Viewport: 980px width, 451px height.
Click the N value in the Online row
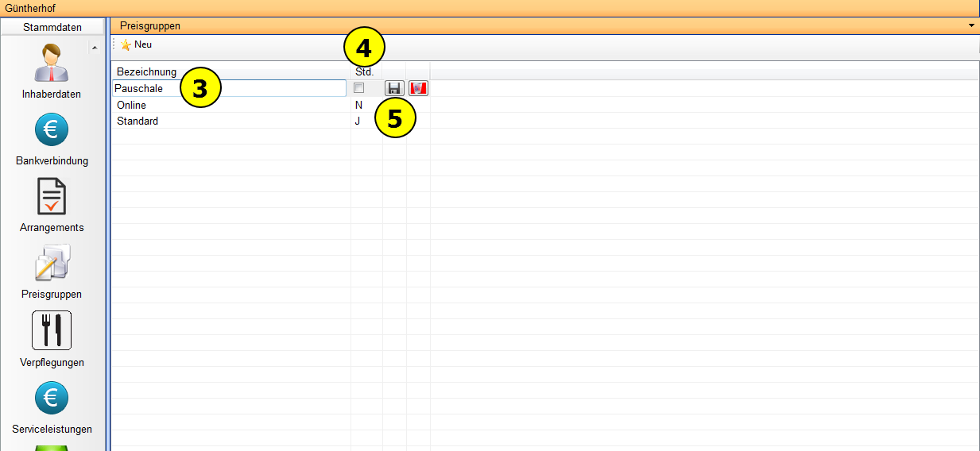click(x=358, y=105)
